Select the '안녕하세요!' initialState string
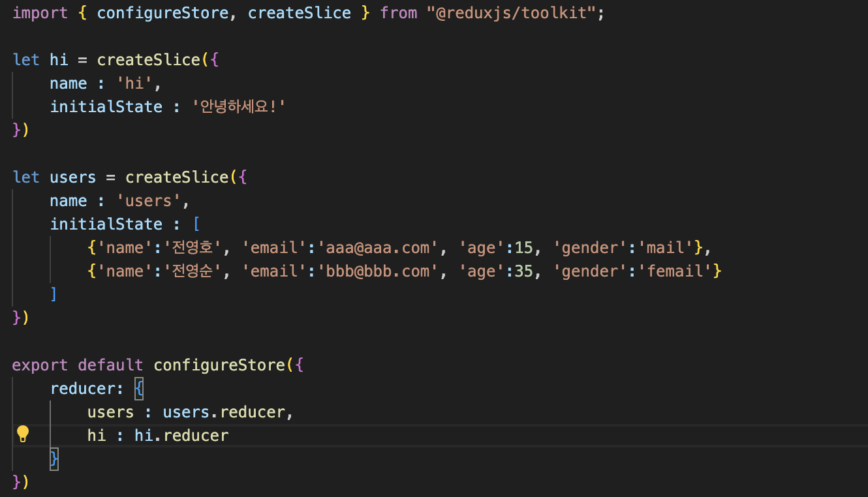This screenshot has width=868, height=497. pyautogui.click(x=238, y=107)
